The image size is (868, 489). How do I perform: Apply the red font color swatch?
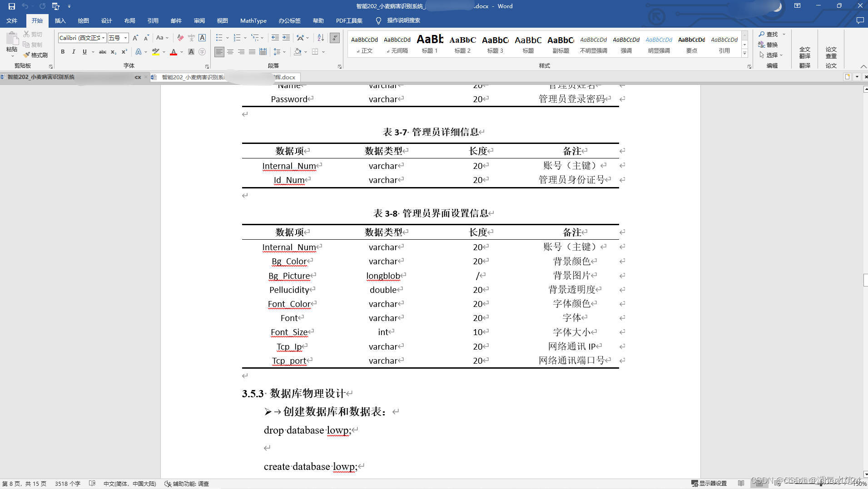tap(174, 52)
